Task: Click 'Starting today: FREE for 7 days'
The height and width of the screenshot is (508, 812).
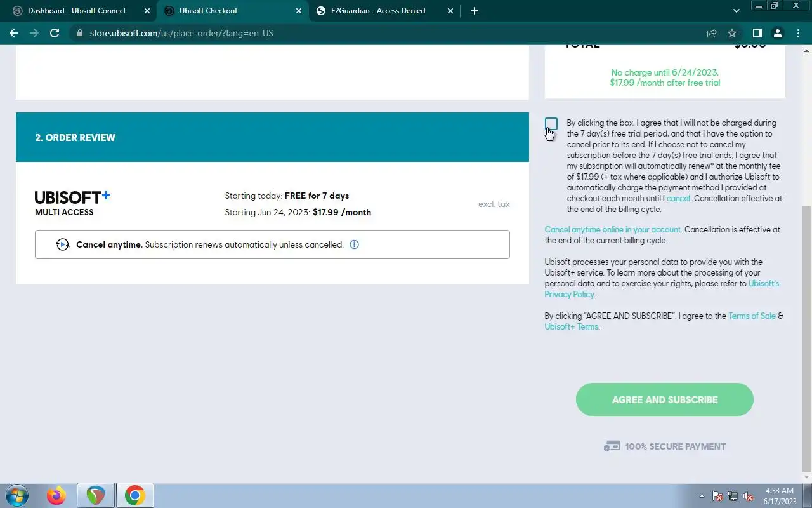Action: [x=287, y=196]
